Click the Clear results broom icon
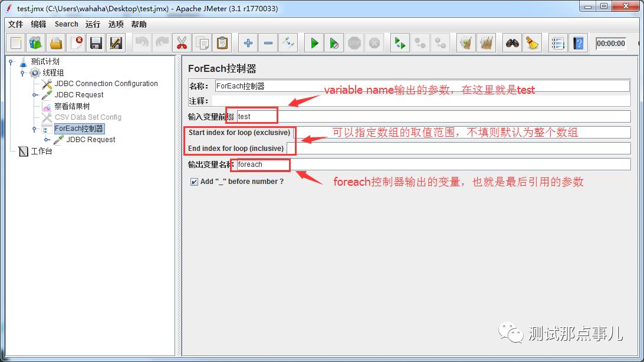The image size is (644, 362). (466, 42)
